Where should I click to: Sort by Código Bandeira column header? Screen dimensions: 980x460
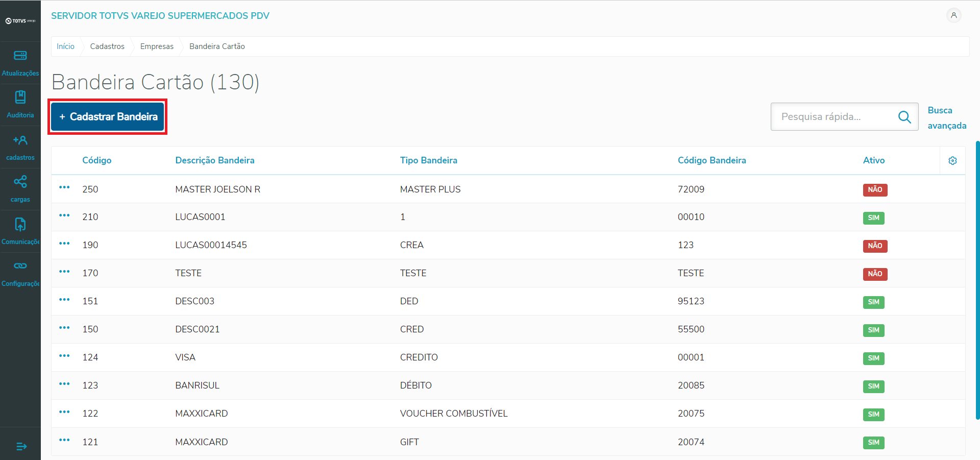tap(712, 160)
